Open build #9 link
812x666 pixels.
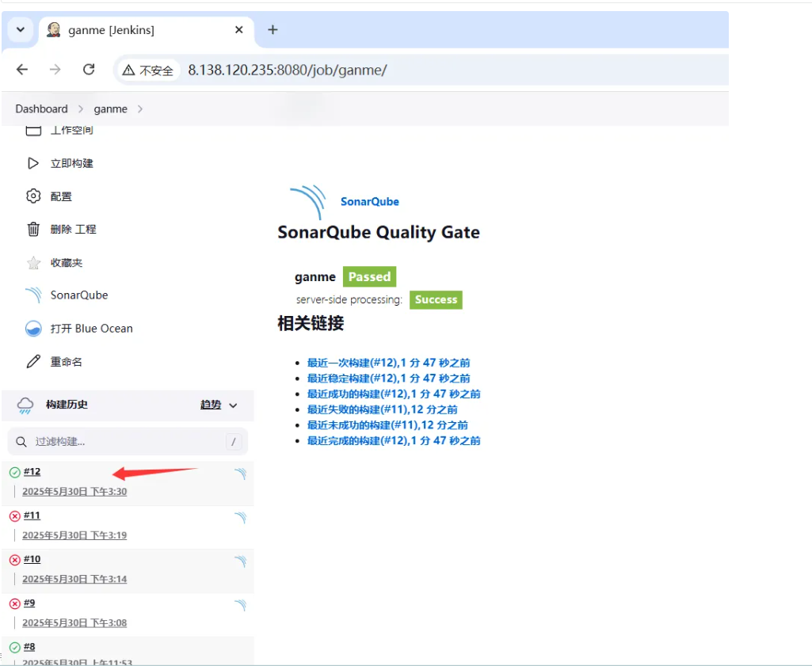tap(29, 603)
